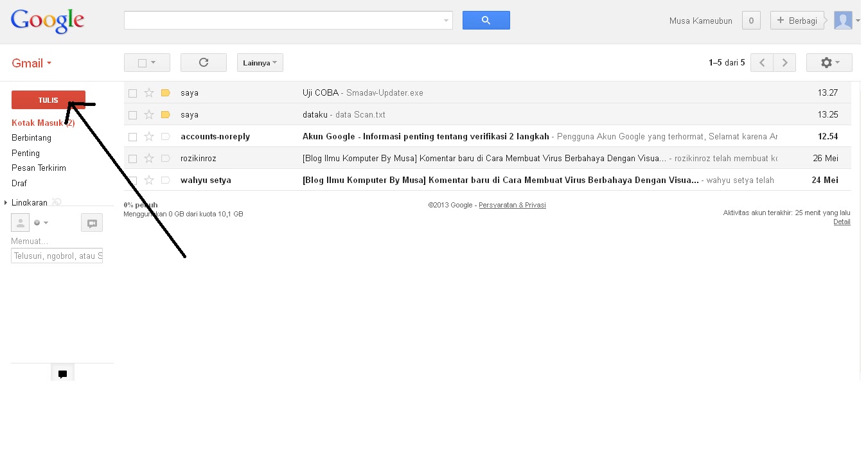Star the dataku email
Viewport: 868px width, 472px height.
[x=149, y=114]
